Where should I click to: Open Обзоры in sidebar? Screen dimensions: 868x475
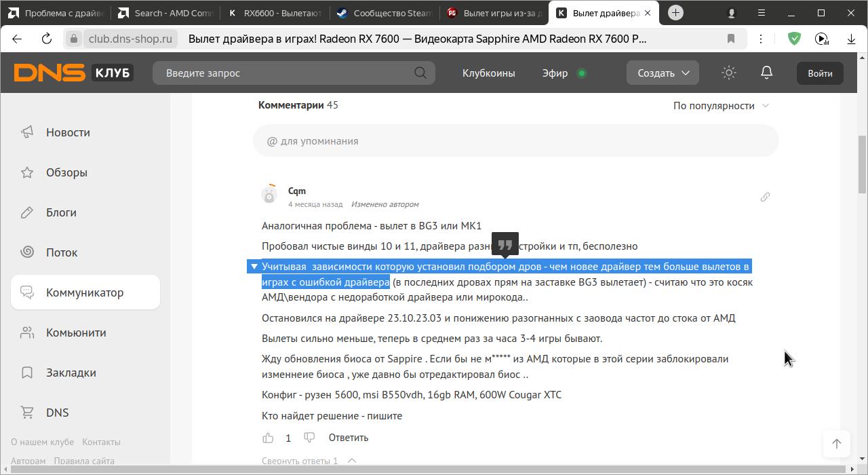[85, 172]
